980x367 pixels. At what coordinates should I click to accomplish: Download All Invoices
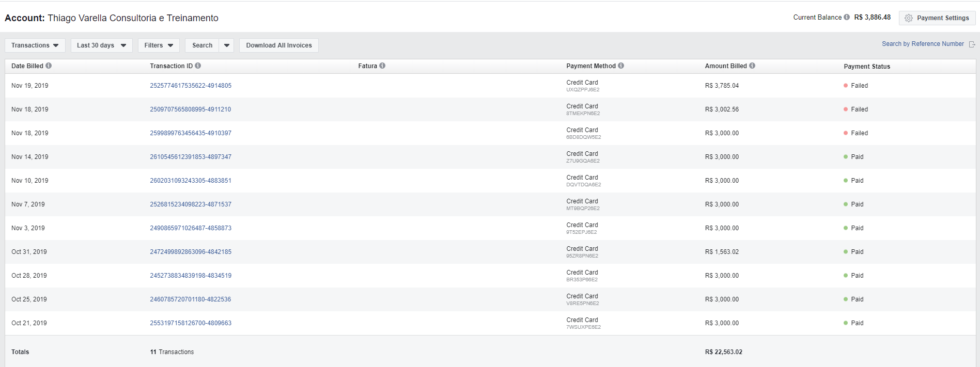tap(279, 45)
